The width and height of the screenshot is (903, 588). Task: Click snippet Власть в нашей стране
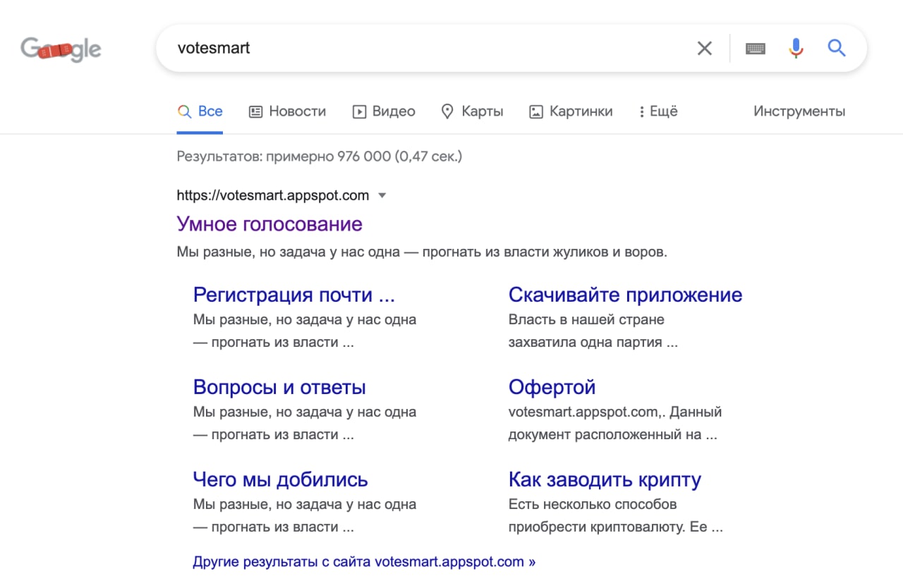pyautogui.click(x=593, y=331)
